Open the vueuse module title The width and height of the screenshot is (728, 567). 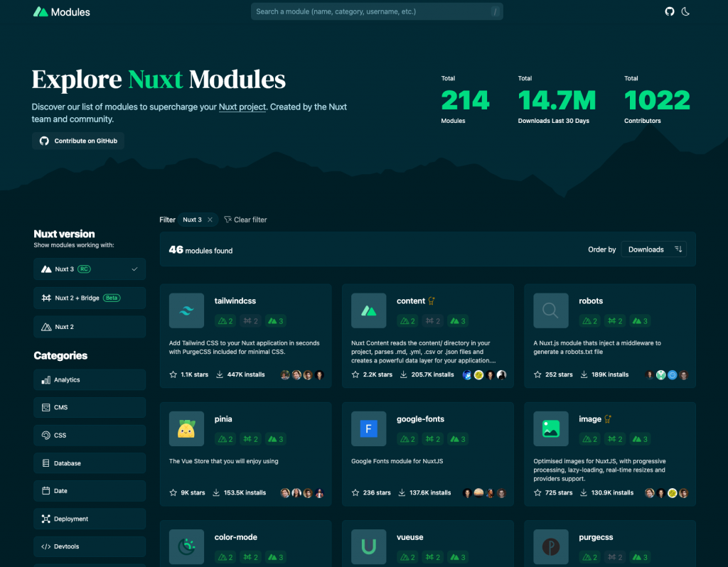(x=410, y=537)
